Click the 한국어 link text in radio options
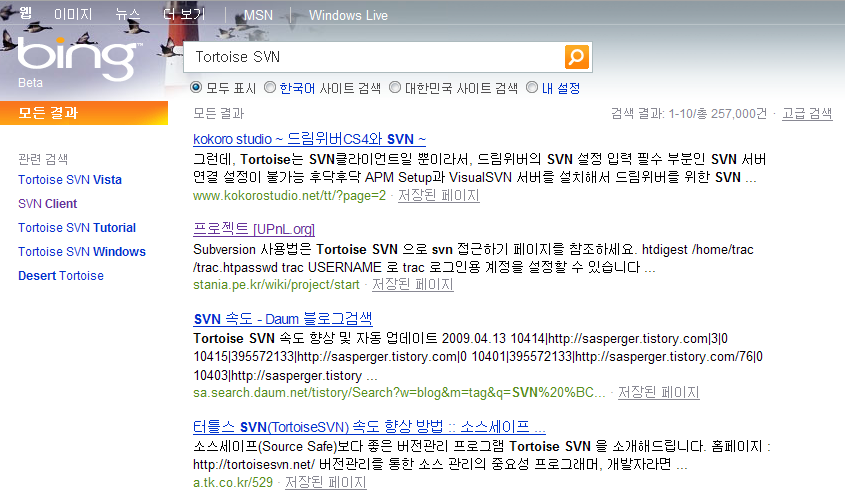 pyautogui.click(x=297, y=88)
